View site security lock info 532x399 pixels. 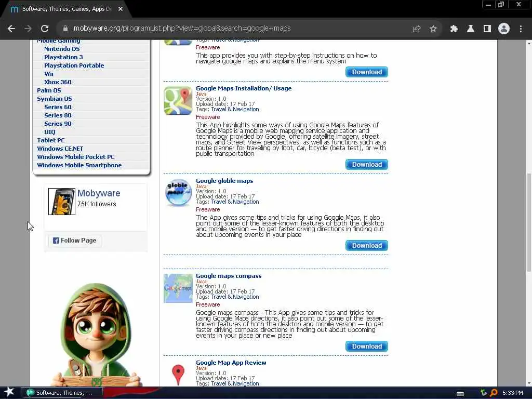[65, 29]
